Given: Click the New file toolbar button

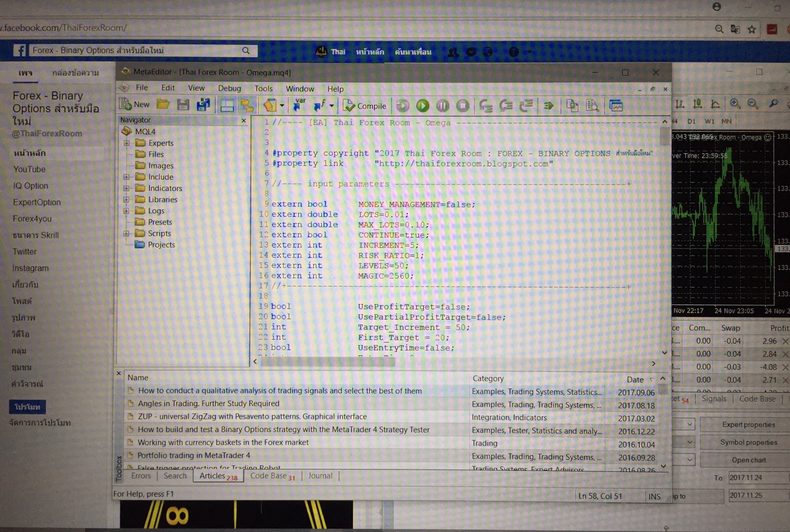Looking at the screenshot, I should pos(134,104).
